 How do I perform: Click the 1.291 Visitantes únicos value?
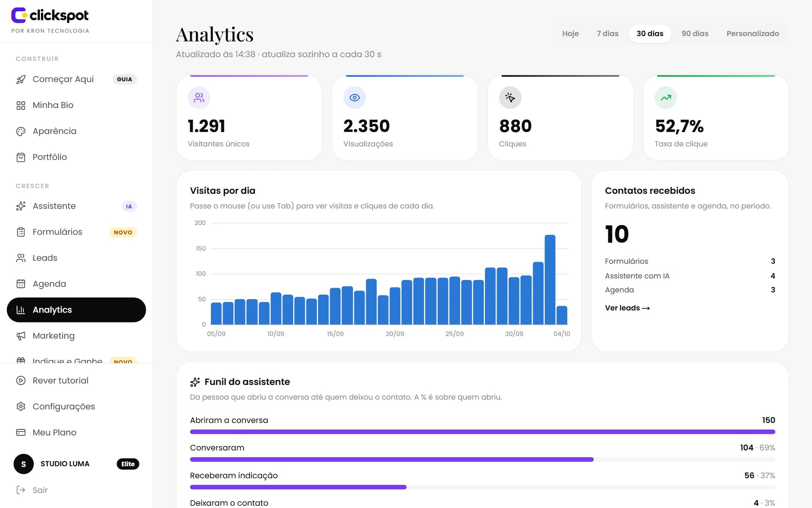pyautogui.click(x=206, y=126)
